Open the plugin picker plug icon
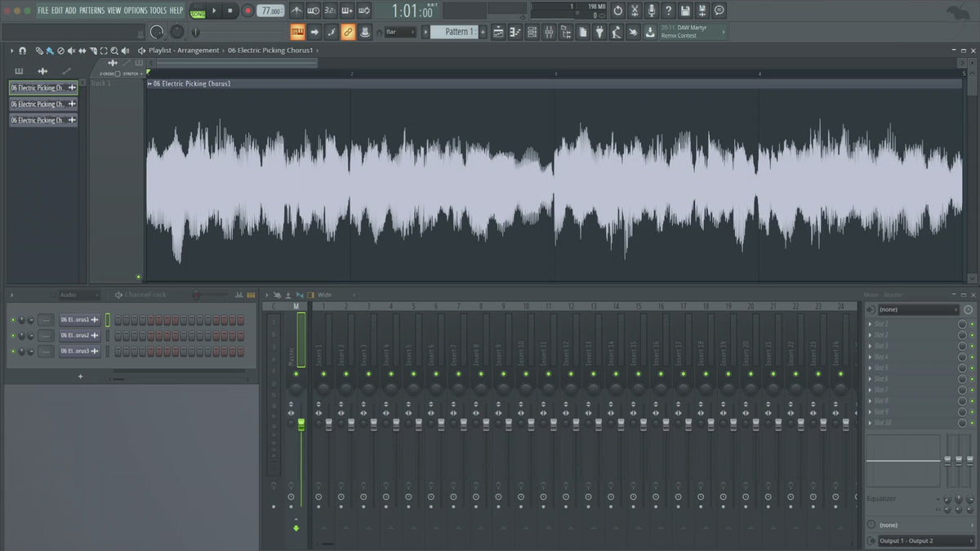Viewport: 980px width, 551px height. point(599,32)
